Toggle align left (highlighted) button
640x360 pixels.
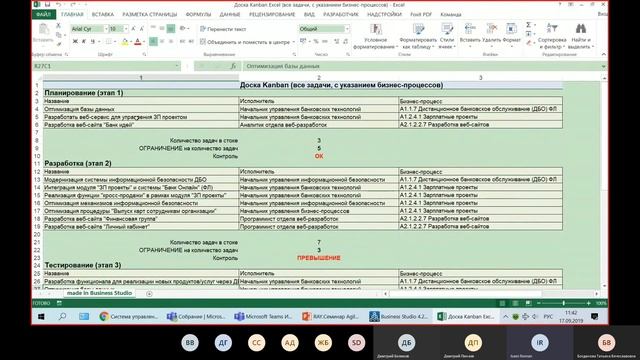(x=153, y=42)
